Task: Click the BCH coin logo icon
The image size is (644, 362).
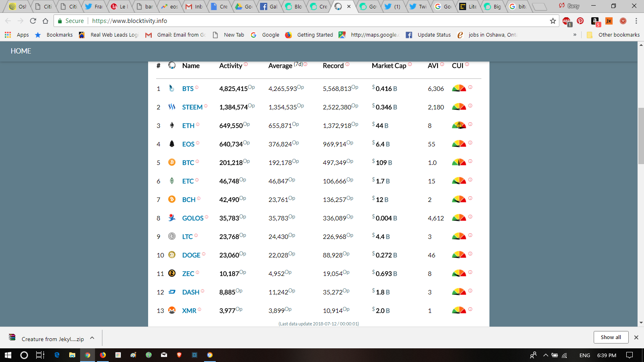Action: 172,200
